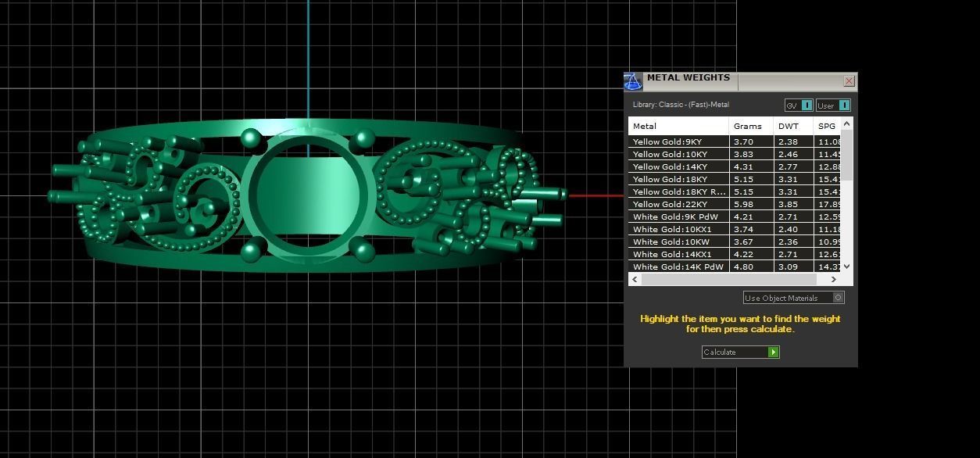This screenshot has height=458, width=980.
Task: Select the White Gold:10KW row
Action: 735,242
